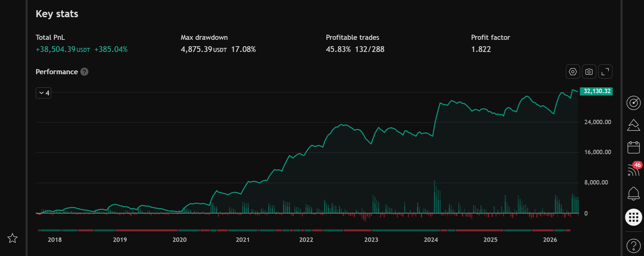644x256 pixels.
Task: Click the Total PnL value
Action: [82, 49]
